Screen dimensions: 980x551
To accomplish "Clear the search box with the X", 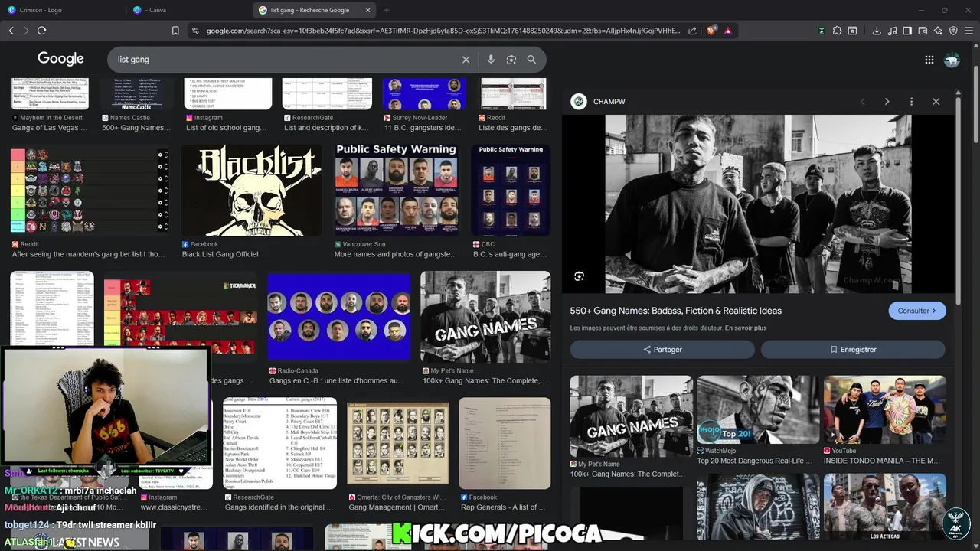I will [465, 60].
